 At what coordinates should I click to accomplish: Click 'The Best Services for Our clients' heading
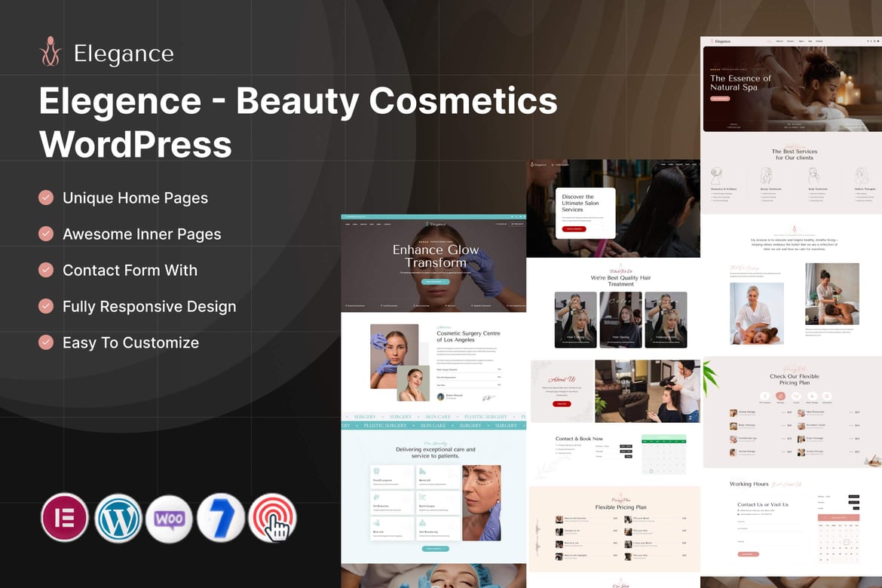[x=795, y=155]
